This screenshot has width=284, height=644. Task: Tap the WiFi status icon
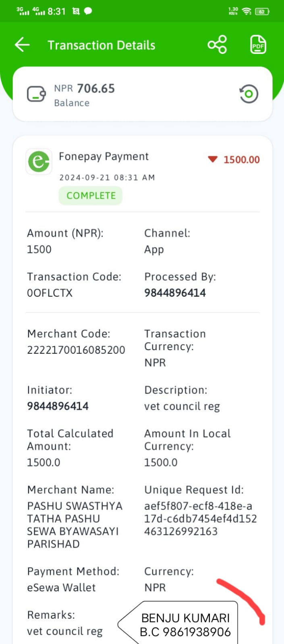click(247, 11)
